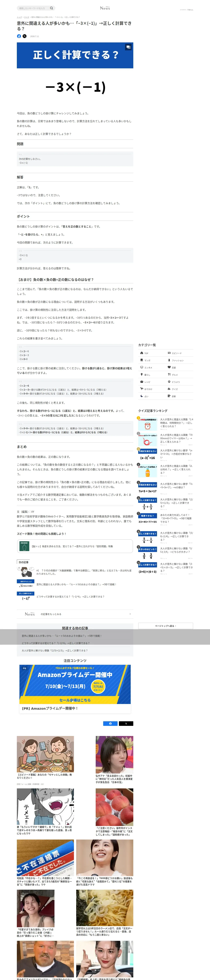Image resolution: width=210 pixels, height=980 pixels.
Task: Select the 占い moon icon
Action: click(142, 396)
